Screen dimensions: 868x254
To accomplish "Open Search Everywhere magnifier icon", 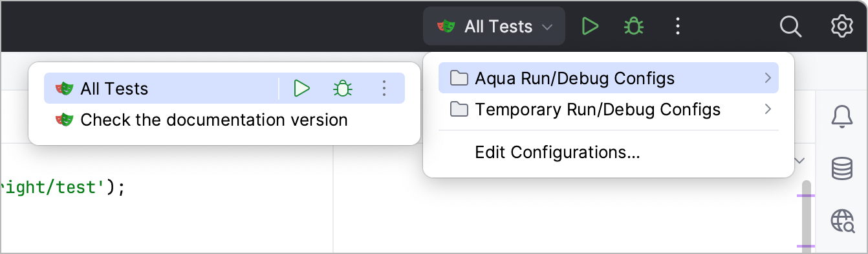I will pyautogui.click(x=790, y=26).
